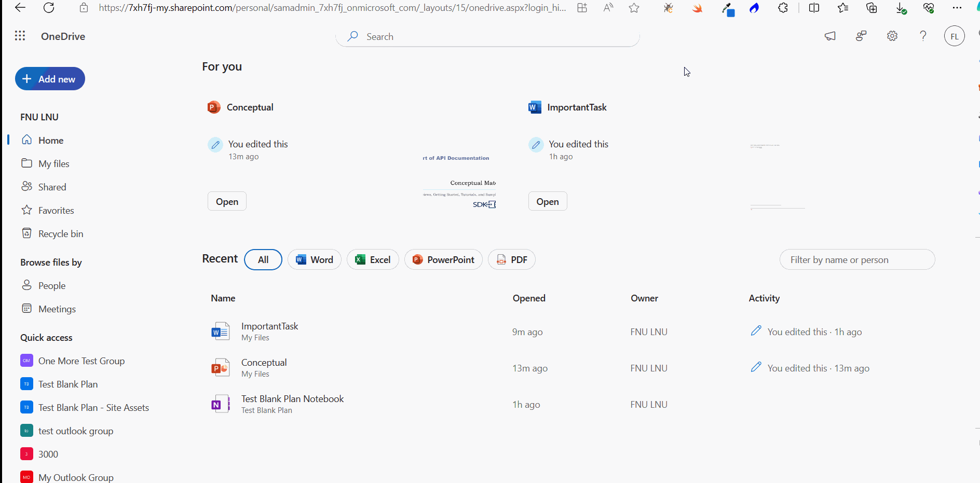Click the OneDrive title in header
The width and height of the screenshot is (980, 483).
click(x=63, y=36)
